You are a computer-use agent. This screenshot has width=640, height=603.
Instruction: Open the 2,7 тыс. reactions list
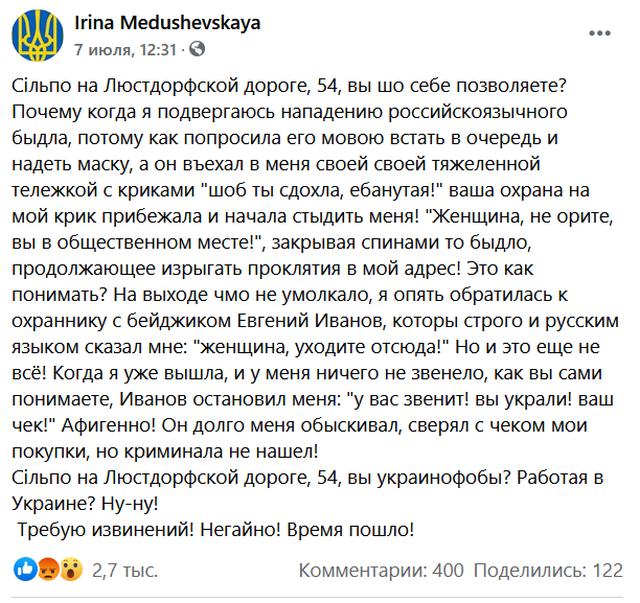coord(124,571)
